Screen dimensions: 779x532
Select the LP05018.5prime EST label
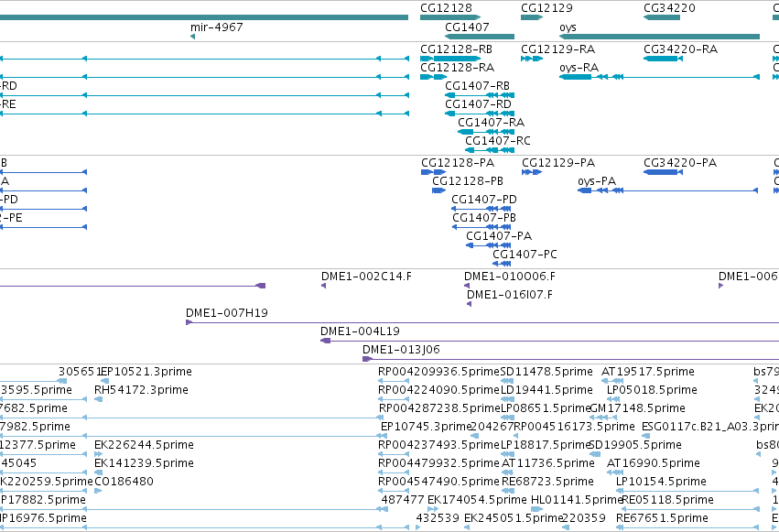coord(652,390)
